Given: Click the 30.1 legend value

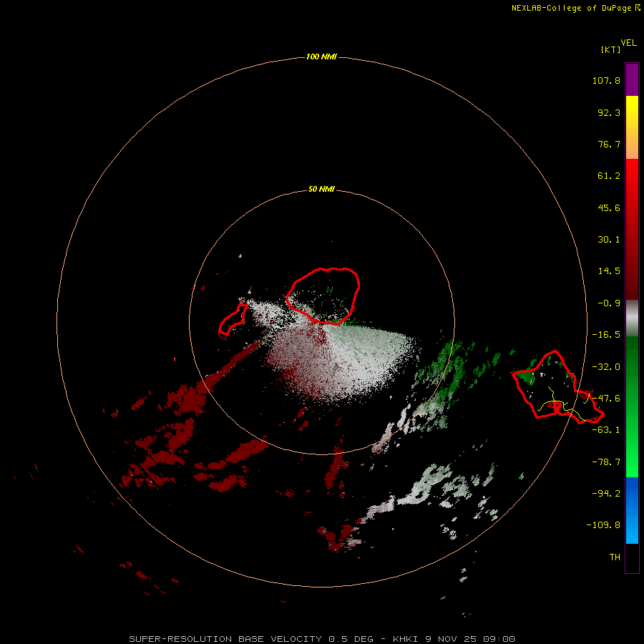Looking at the screenshot, I should [x=609, y=240].
